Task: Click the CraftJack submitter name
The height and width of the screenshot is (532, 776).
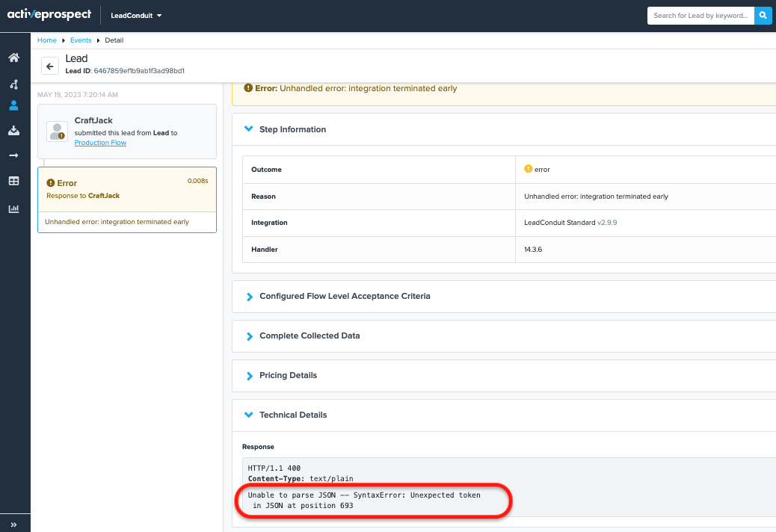Action: 93,120
